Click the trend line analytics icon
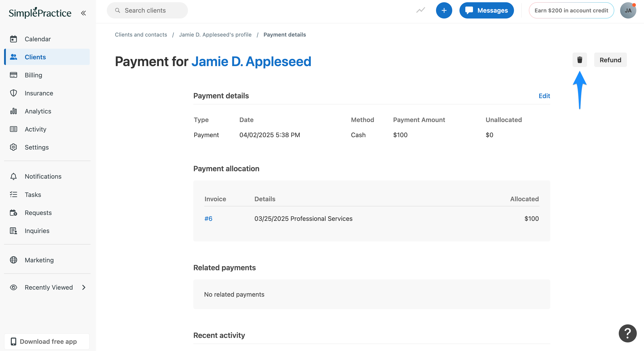644x351 pixels. (421, 10)
